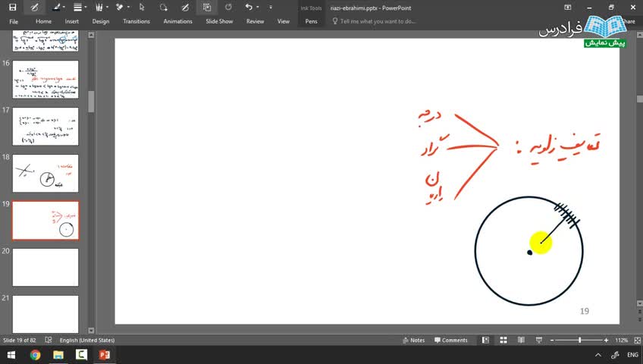The image size is (643, 364).
Task: Click the 112% zoom level button
Action: point(621,340)
